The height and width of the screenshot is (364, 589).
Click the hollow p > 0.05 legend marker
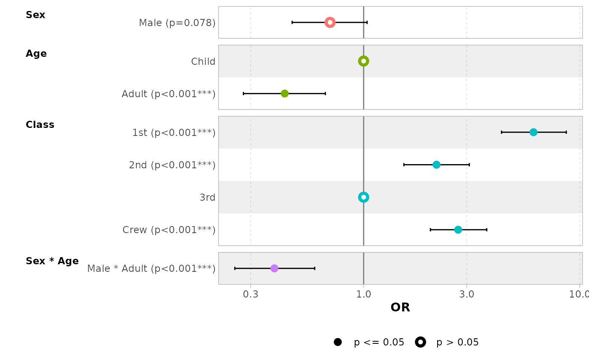tap(420, 342)
